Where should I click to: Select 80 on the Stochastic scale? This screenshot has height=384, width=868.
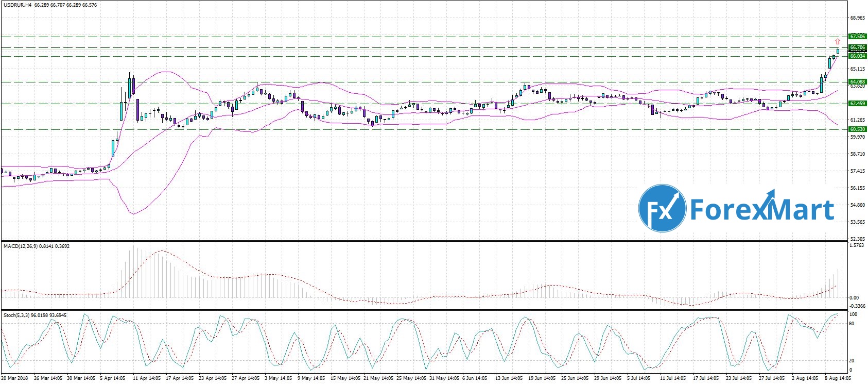click(852, 324)
